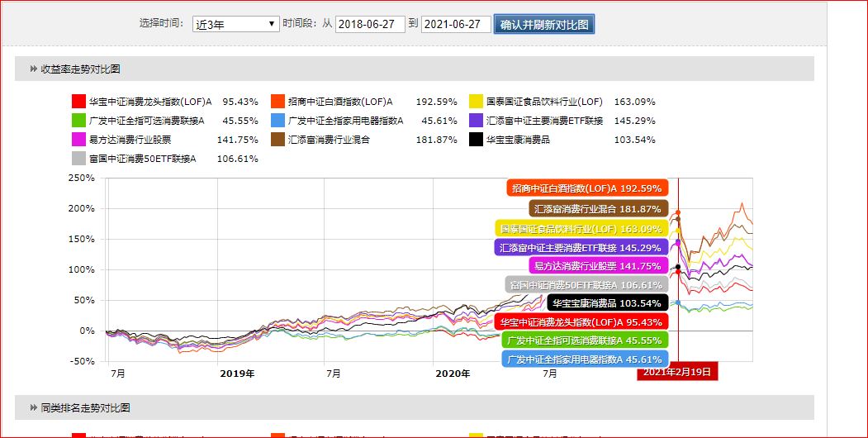Click the 2019年 x-axis label
This screenshot has height=438, width=868.
tap(237, 374)
